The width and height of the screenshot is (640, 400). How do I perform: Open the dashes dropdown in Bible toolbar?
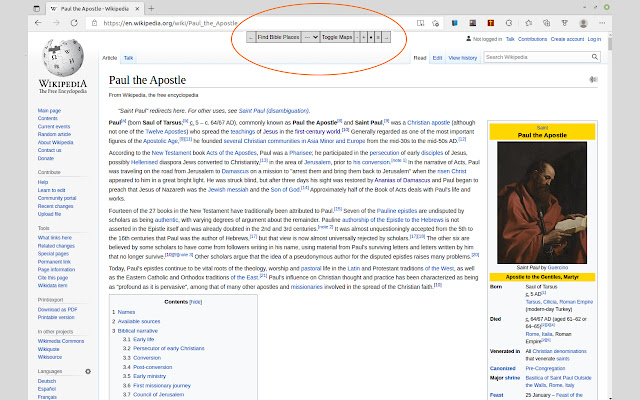[311, 37]
